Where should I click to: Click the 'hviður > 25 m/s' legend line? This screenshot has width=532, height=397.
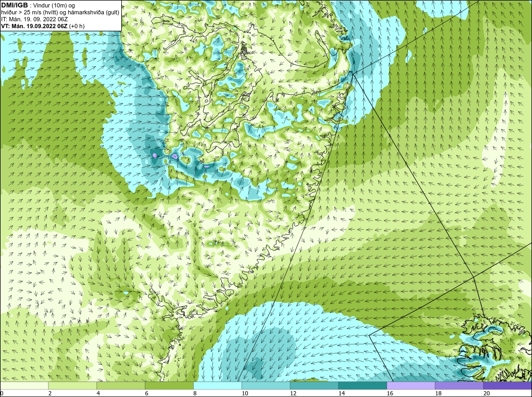[61, 12]
